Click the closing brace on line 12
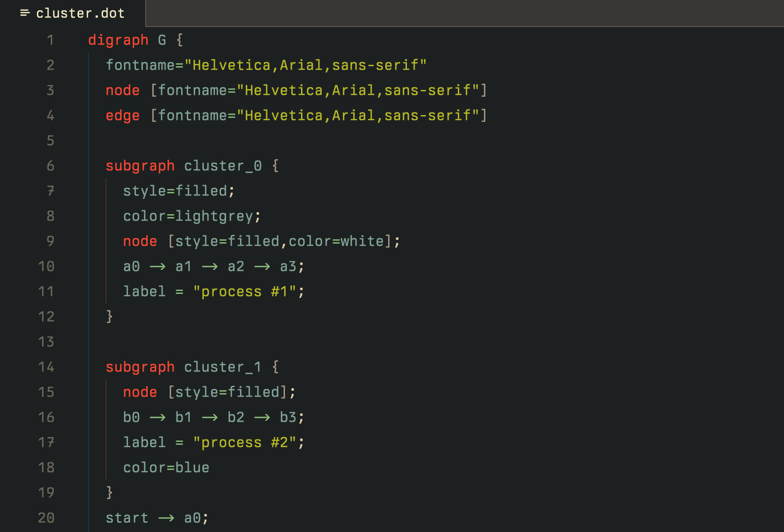Viewport: 784px width, 532px height. click(x=109, y=317)
